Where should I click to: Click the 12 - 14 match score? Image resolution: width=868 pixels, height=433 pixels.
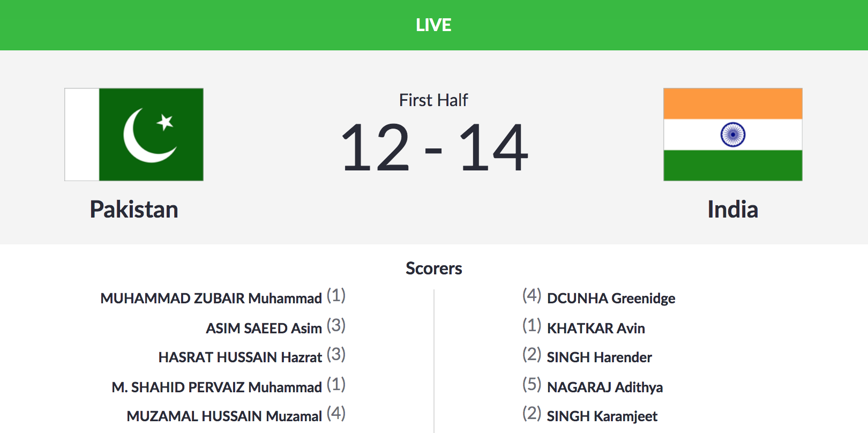[x=434, y=147]
